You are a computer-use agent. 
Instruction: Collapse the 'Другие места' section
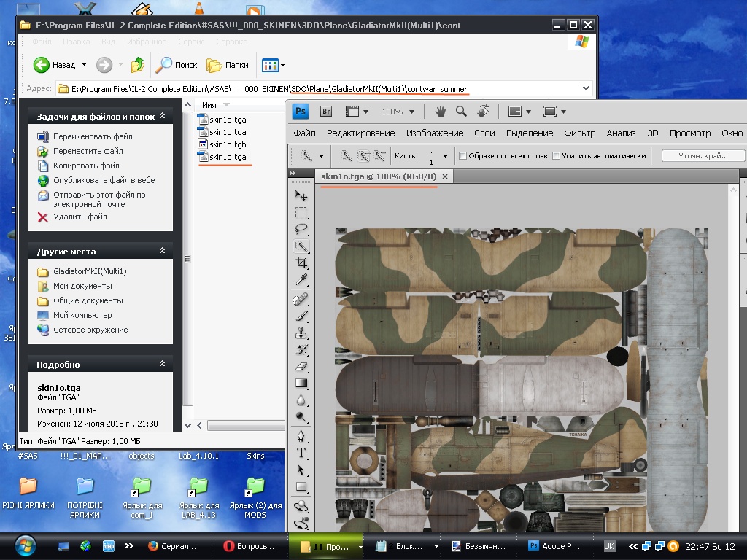(x=162, y=251)
